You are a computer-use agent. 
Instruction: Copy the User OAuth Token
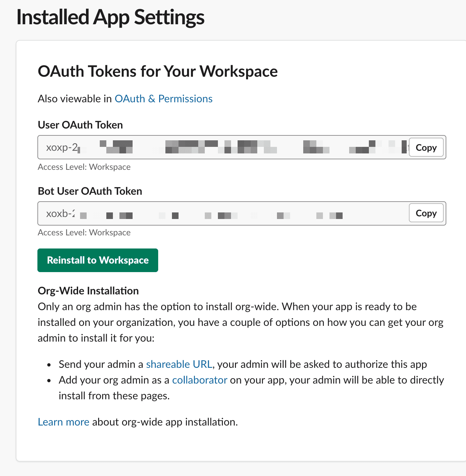pyautogui.click(x=426, y=148)
